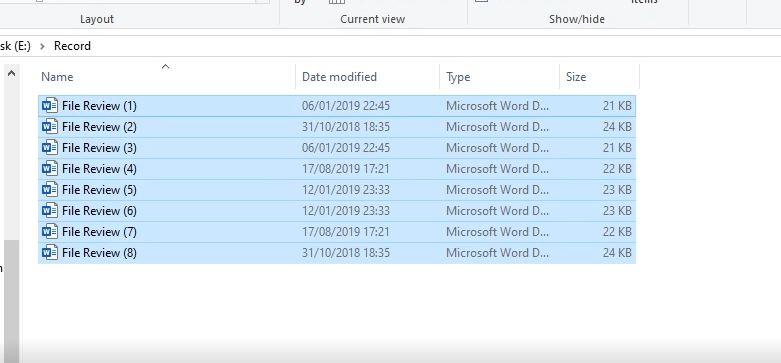Select the file name File Review (4)

pyautogui.click(x=99, y=168)
